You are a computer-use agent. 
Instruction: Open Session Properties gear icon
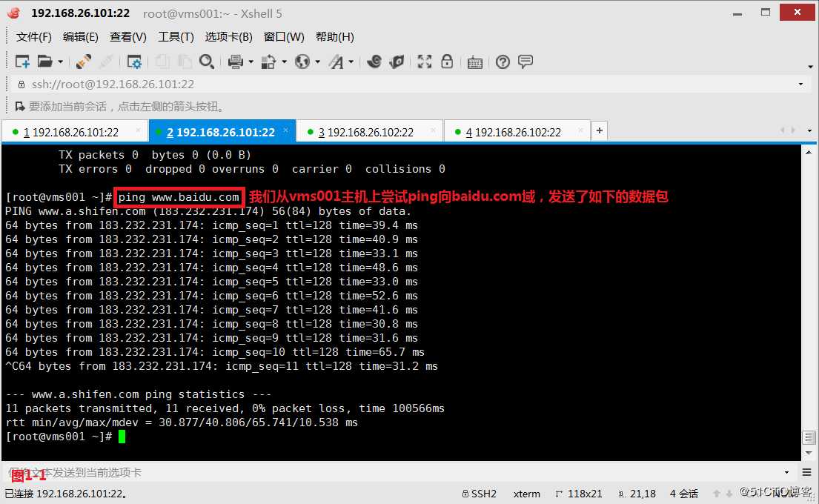click(134, 62)
